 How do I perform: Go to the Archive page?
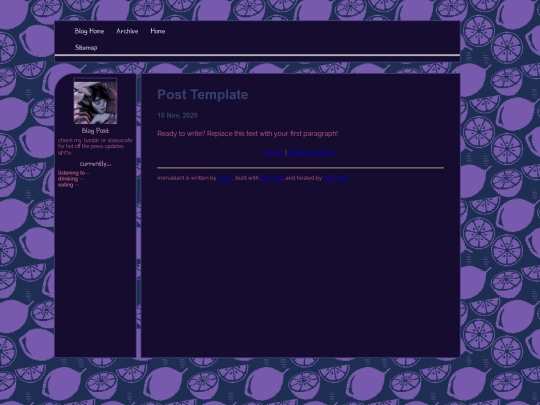(x=127, y=31)
